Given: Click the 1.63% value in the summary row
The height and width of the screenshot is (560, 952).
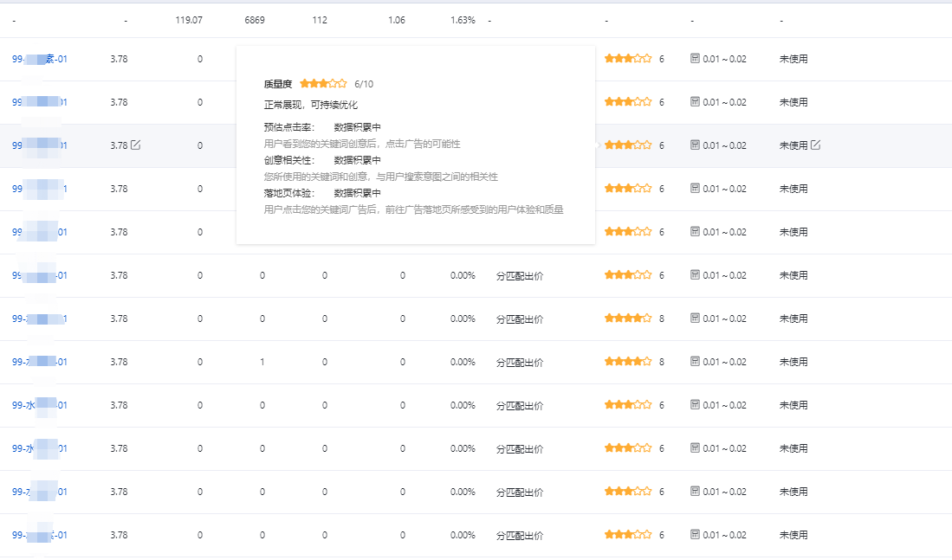Looking at the screenshot, I should [463, 20].
